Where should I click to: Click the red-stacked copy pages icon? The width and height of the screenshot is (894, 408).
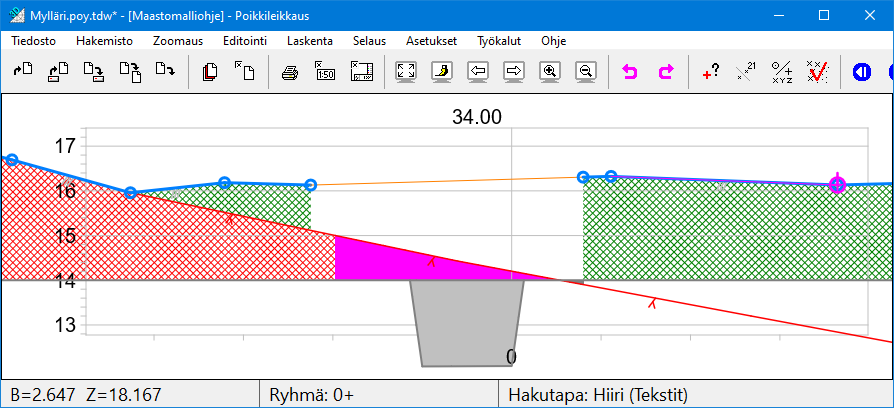(210, 72)
